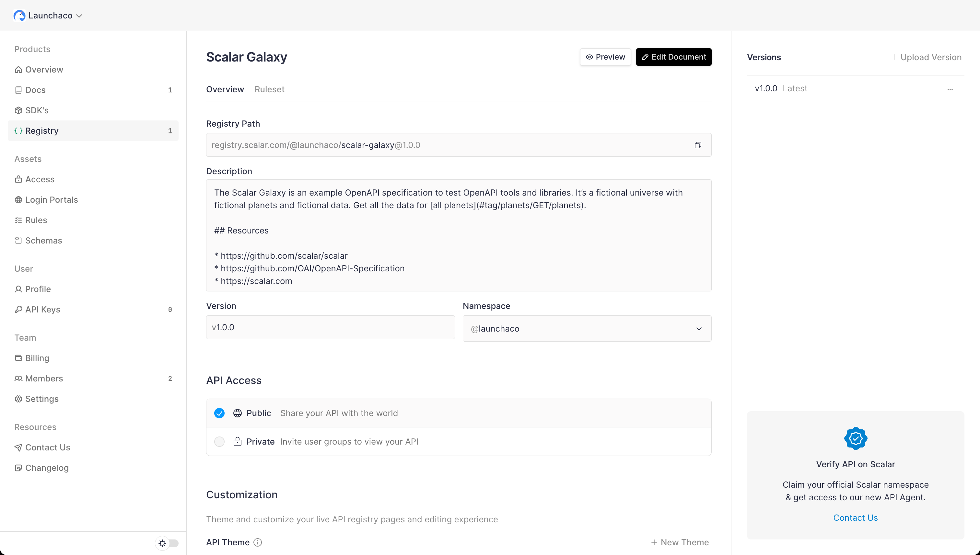The image size is (980, 555).
Task: Open the Overview home icon item
Action: point(18,69)
